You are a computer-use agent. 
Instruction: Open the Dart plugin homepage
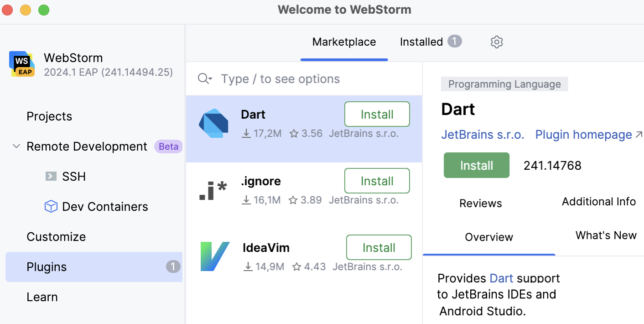[x=583, y=135]
